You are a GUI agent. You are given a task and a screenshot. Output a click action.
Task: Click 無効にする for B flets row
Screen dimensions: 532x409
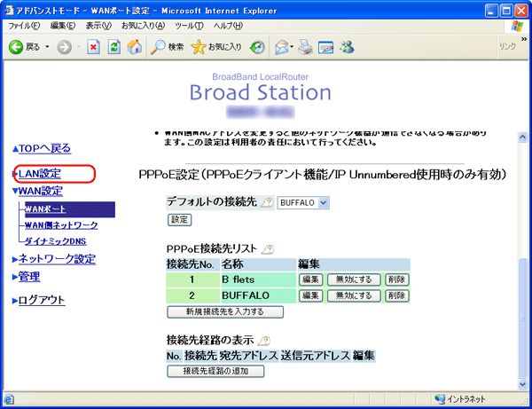[354, 279]
